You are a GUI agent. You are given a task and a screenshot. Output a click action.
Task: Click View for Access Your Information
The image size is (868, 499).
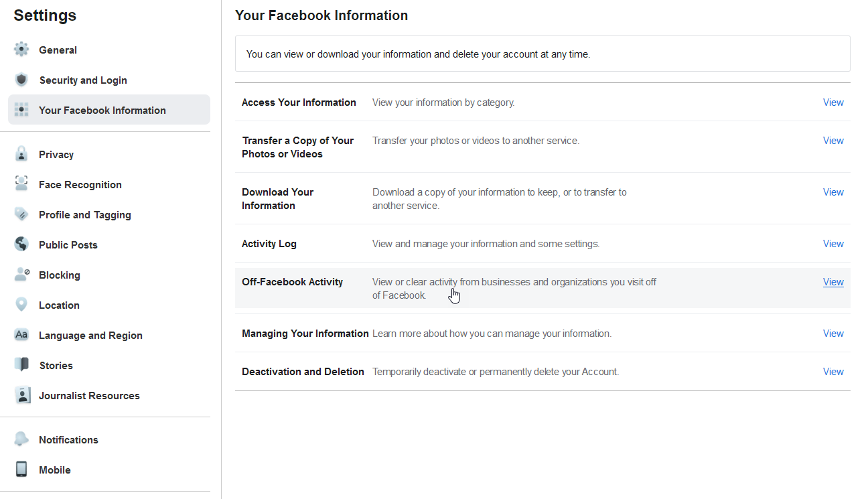pyautogui.click(x=833, y=102)
